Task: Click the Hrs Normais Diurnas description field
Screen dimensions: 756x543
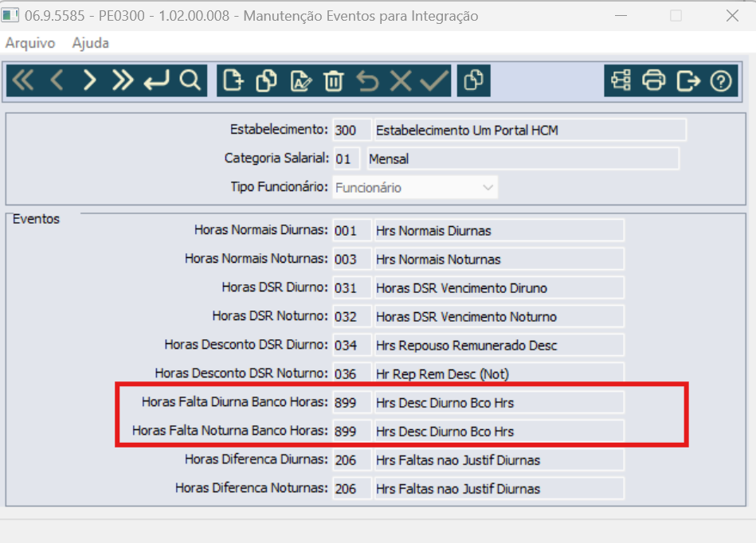Action: 499,231
